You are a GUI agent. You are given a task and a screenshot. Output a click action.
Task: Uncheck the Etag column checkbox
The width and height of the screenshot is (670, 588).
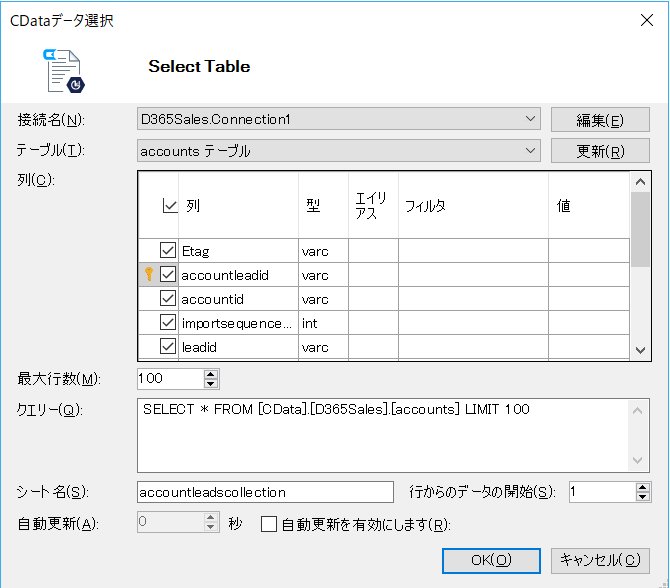[x=168, y=250]
